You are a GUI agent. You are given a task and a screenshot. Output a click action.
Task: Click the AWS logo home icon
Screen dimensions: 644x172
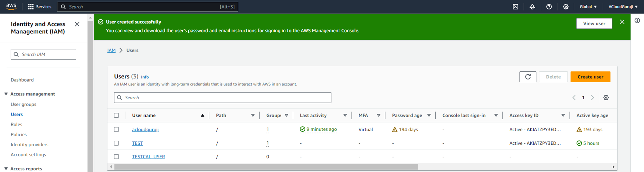11,6
